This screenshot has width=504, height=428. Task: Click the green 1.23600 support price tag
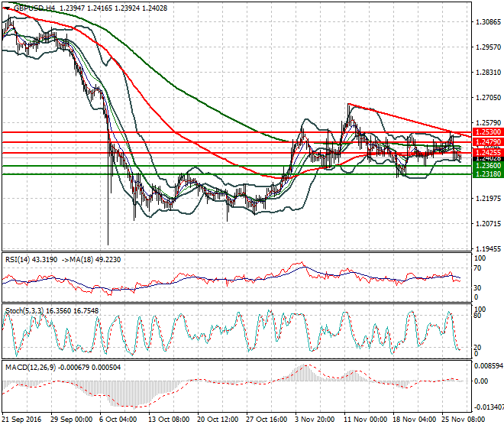[488, 165]
